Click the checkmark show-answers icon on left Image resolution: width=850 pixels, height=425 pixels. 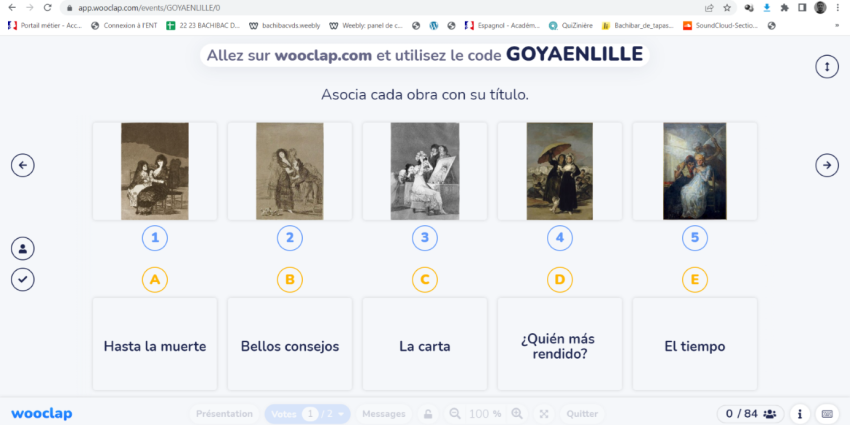[x=23, y=279]
